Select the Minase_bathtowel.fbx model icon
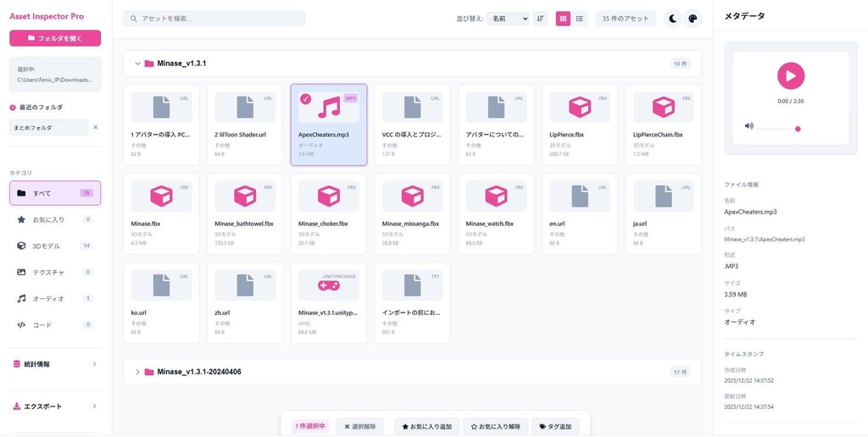 [245, 196]
